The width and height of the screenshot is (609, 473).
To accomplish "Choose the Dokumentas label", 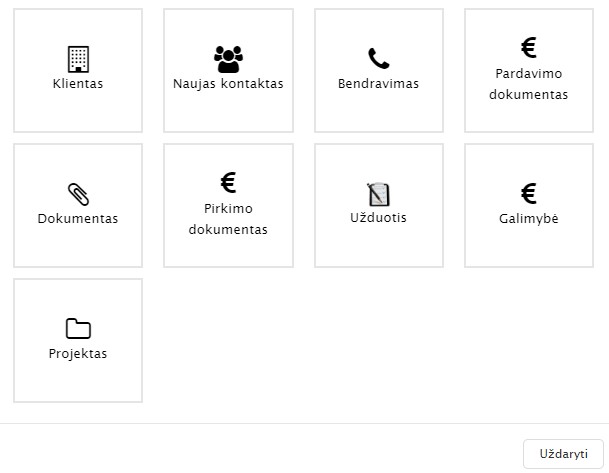I will point(78,219).
